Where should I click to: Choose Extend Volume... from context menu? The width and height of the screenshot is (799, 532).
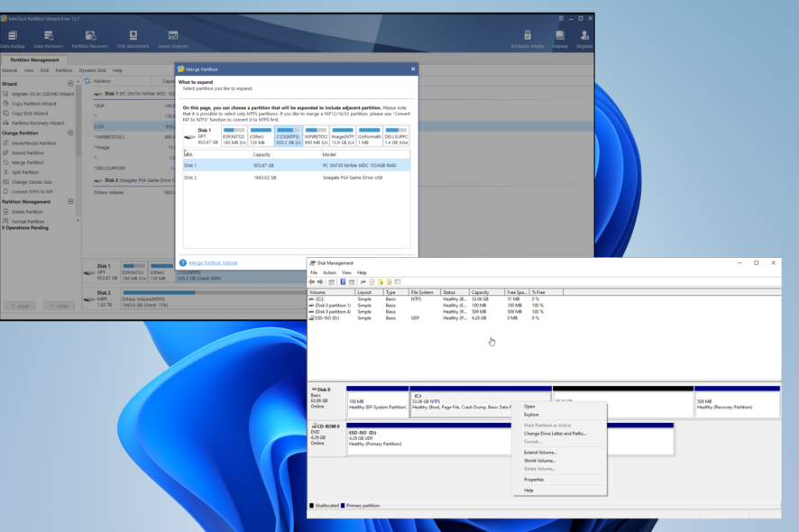540,453
